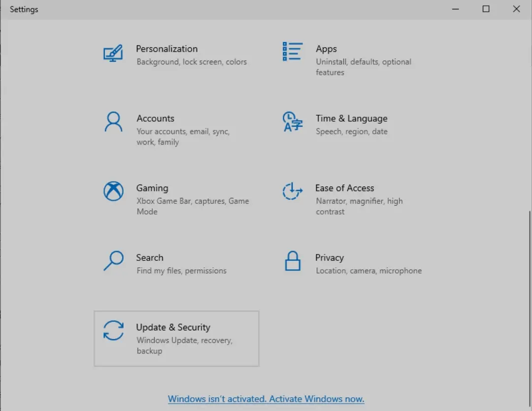Click "Find my files, permissions" description
This screenshot has width=532, height=411.
click(181, 271)
